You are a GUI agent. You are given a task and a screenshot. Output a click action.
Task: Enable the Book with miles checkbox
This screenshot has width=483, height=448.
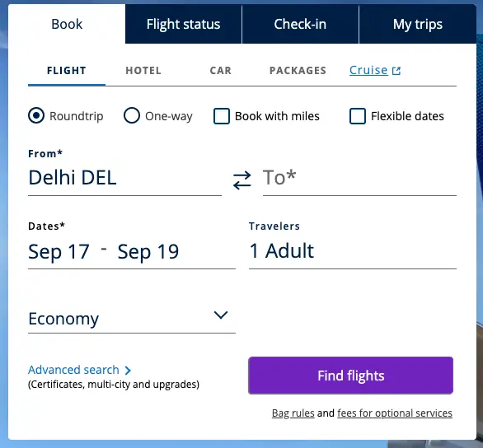click(222, 116)
